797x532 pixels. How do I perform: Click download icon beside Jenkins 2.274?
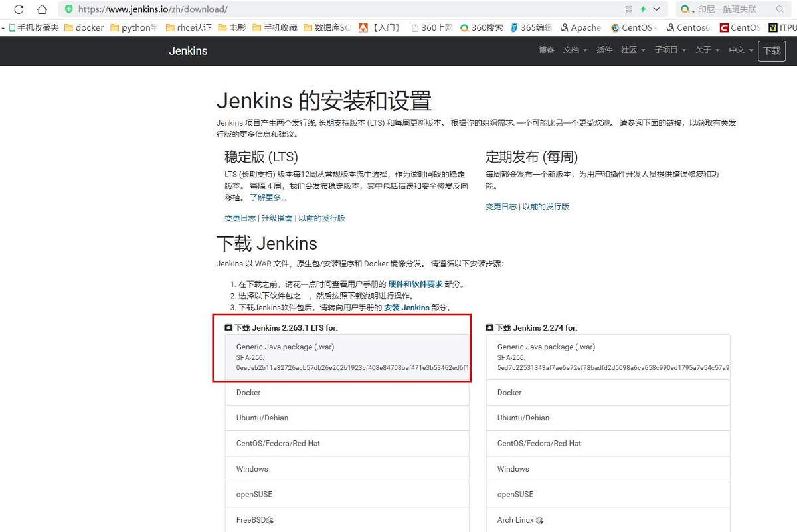(x=489, y=328)
